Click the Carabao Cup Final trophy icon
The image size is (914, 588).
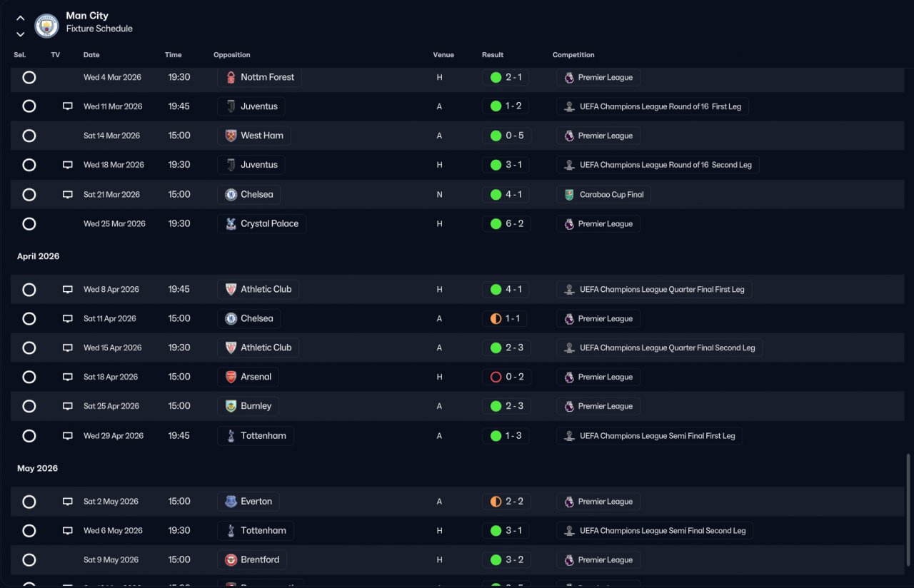[x=569, y=194]
